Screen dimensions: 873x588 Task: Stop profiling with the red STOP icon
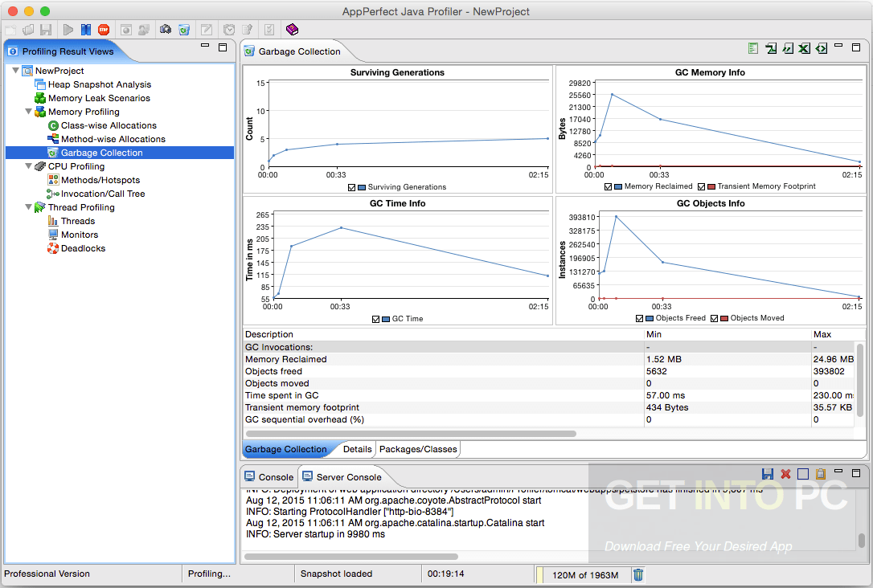(102, 30)
